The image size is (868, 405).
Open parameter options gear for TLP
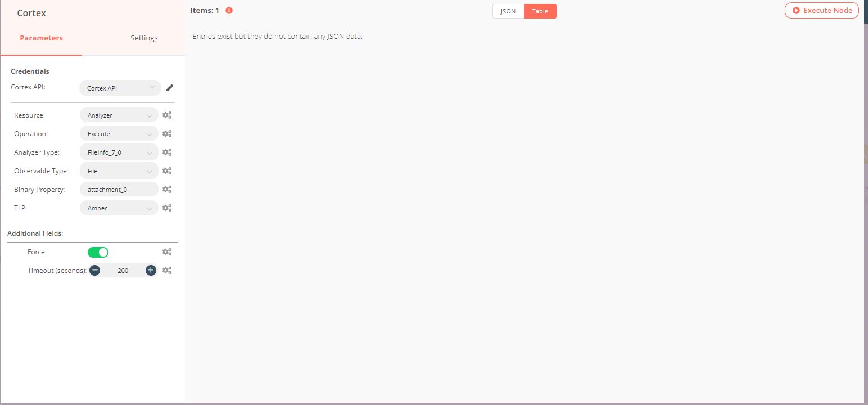pos(167,208)
